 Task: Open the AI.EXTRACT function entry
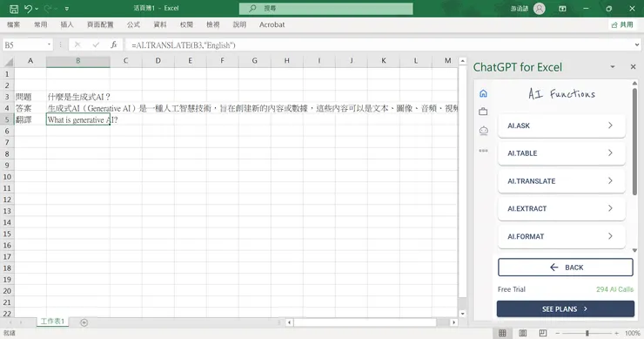[561, 208]
